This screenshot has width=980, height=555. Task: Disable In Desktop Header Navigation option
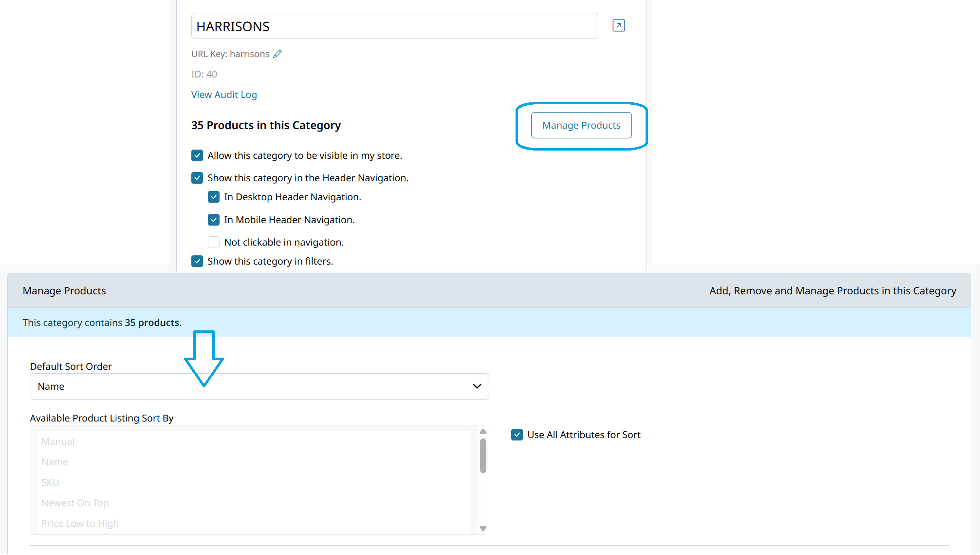[x=214, y=197]
